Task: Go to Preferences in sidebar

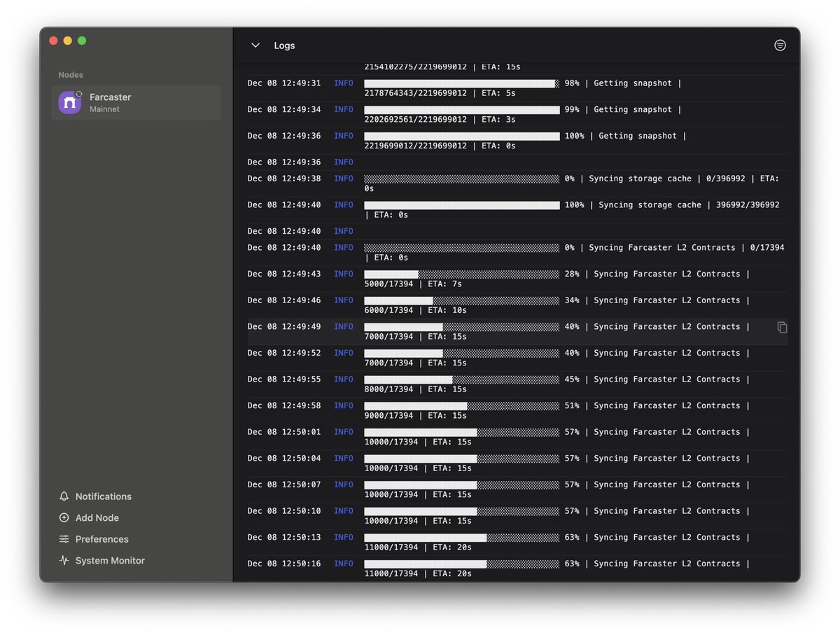Action: click(102, 539)
